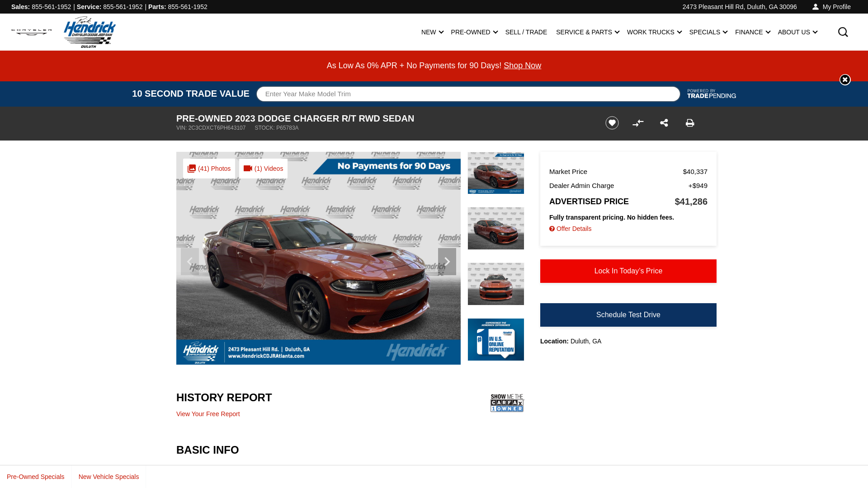Image resolution: width=868 pixels, height=488 pixels.
Task: Go to SELL / TRADE page
Action: (x=526, y=32)
